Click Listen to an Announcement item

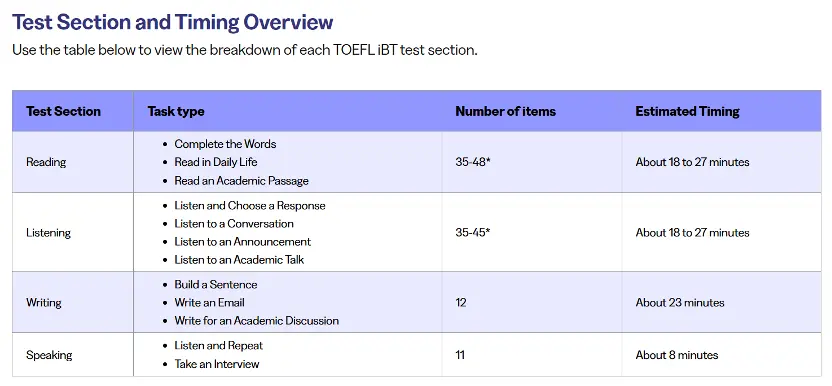(242, 242)
